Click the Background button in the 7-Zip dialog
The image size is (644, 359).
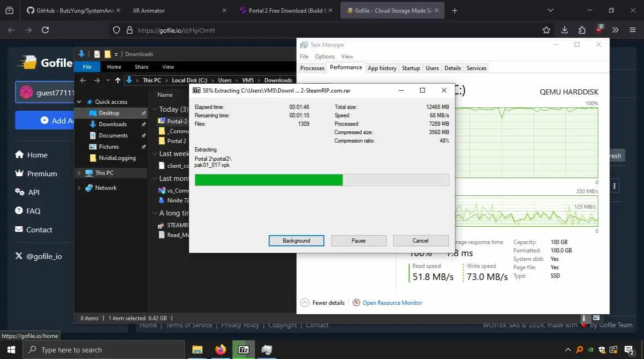click(296, 241)
